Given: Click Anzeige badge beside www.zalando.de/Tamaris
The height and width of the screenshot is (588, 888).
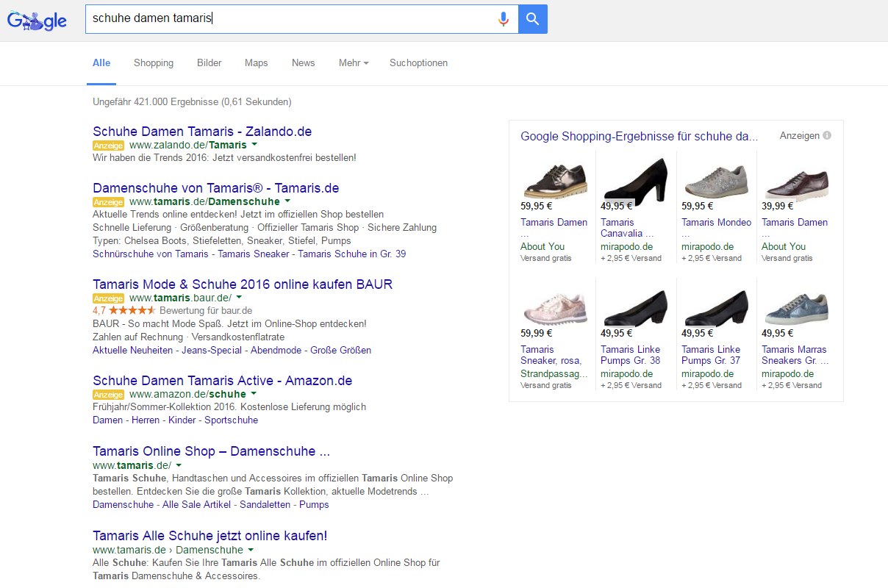Looking at the screenshot, I should [109, 146].
